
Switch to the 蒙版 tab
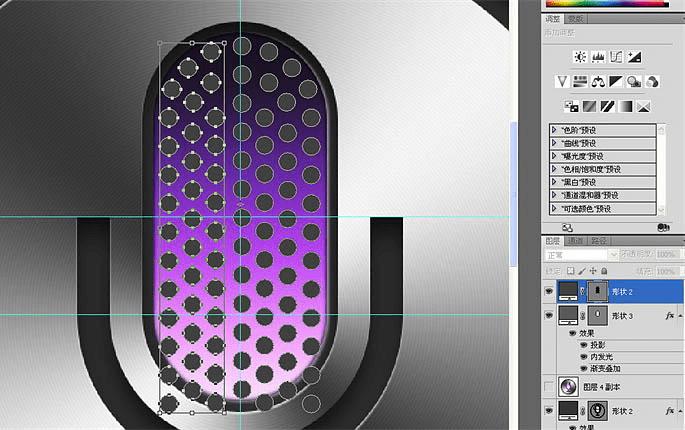click(575, 19)
